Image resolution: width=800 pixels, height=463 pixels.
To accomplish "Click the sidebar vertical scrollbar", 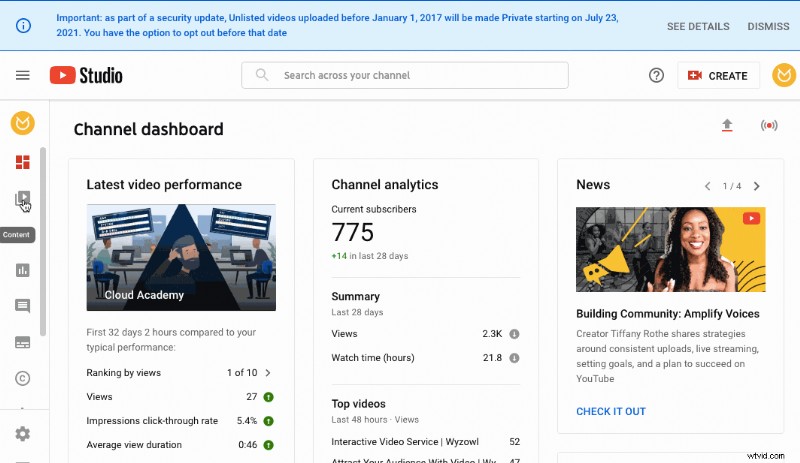I will click(43, 241).
